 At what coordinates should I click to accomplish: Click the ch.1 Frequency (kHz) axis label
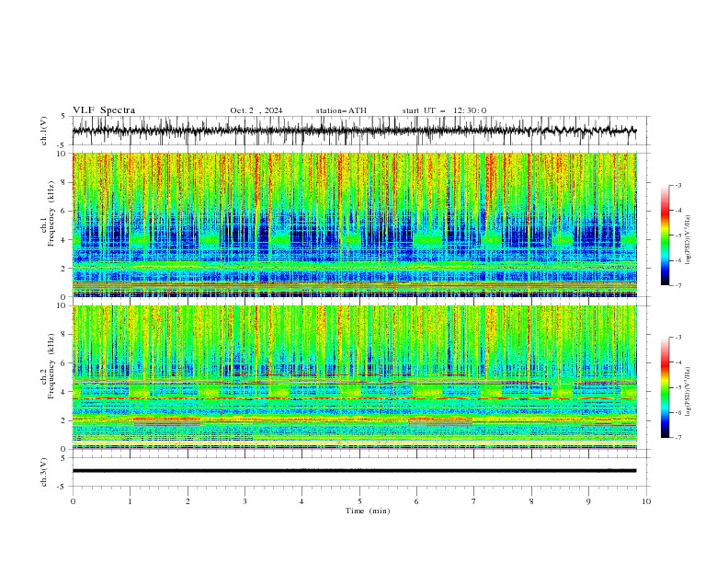[48, 213]
